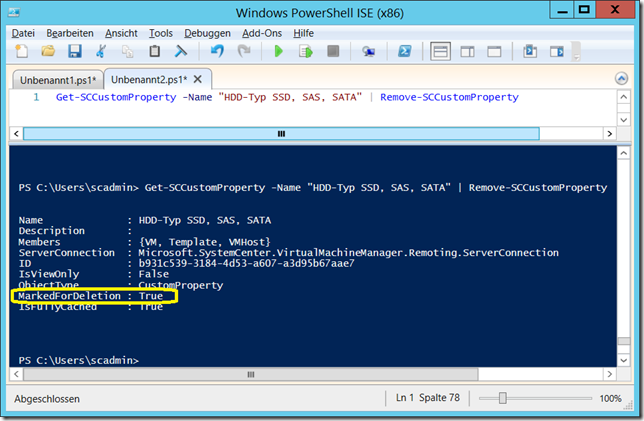644x421 pixels.
Task: Run selection with the toolbar icon
Action: tap(306, 51)
